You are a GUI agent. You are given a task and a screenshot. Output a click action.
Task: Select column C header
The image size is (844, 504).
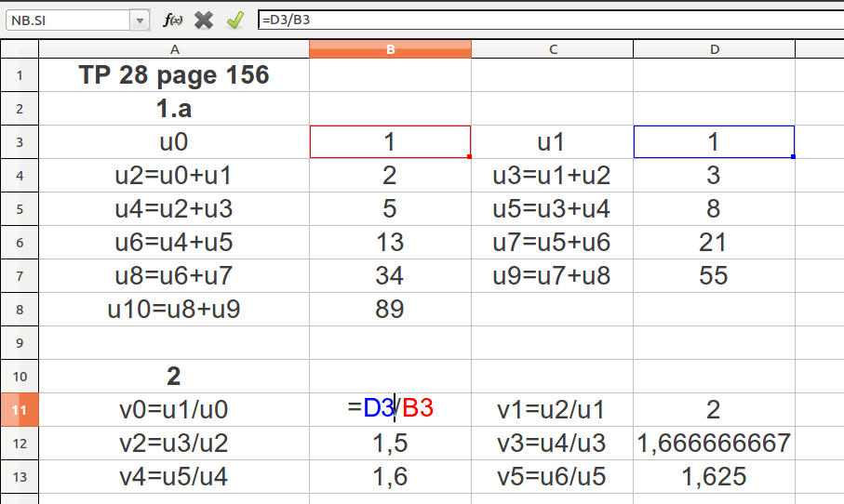tap(552, 49)
